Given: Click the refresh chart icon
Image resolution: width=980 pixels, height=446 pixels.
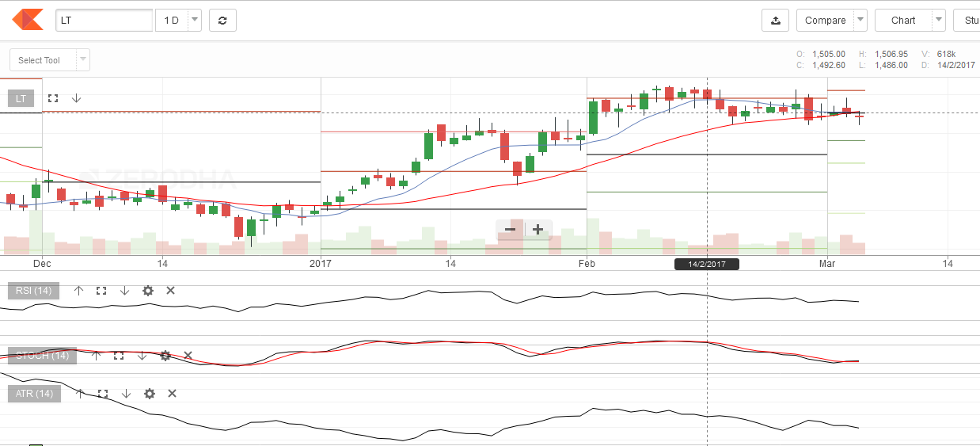Looking at the screenshot, I should 222,21.
